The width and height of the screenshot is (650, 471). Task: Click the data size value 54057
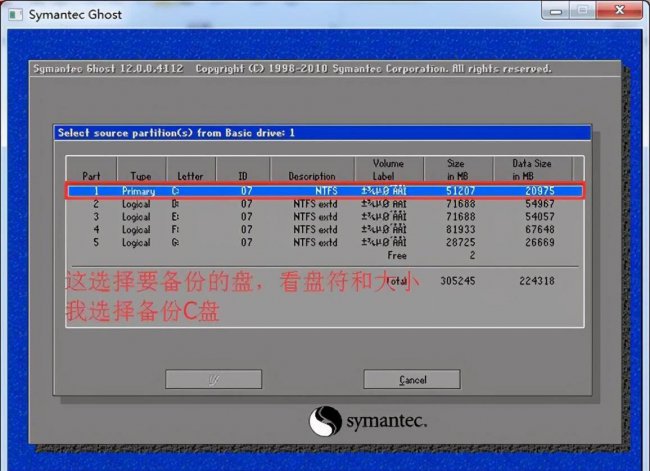pyautogui.click(x=540, y=217)
